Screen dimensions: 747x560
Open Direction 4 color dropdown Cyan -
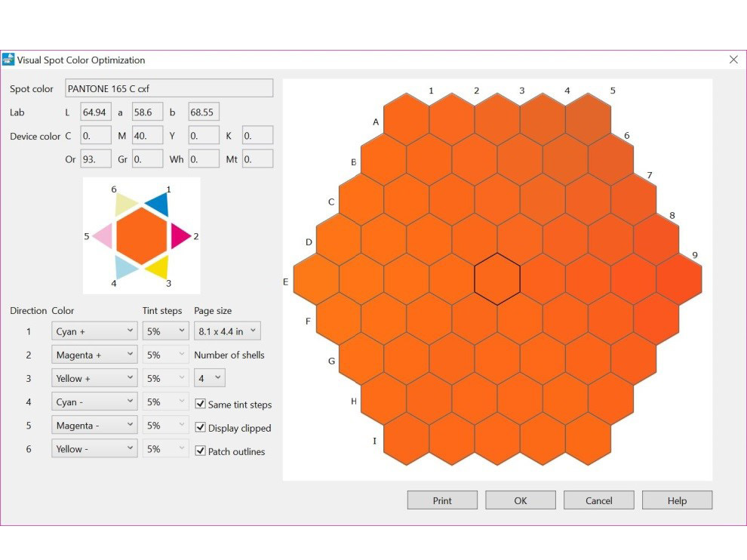click(x=94, y=402)
